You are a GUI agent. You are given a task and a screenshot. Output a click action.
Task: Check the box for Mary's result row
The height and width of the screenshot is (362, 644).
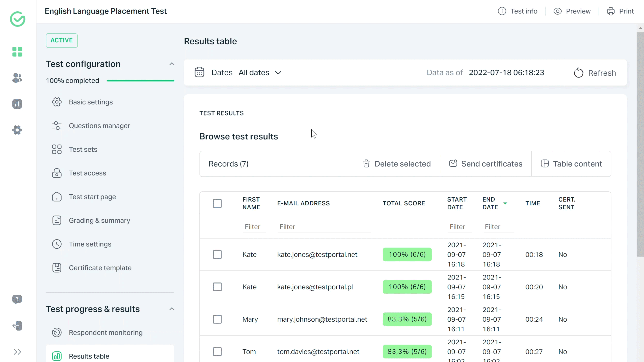tap(217, 319)
